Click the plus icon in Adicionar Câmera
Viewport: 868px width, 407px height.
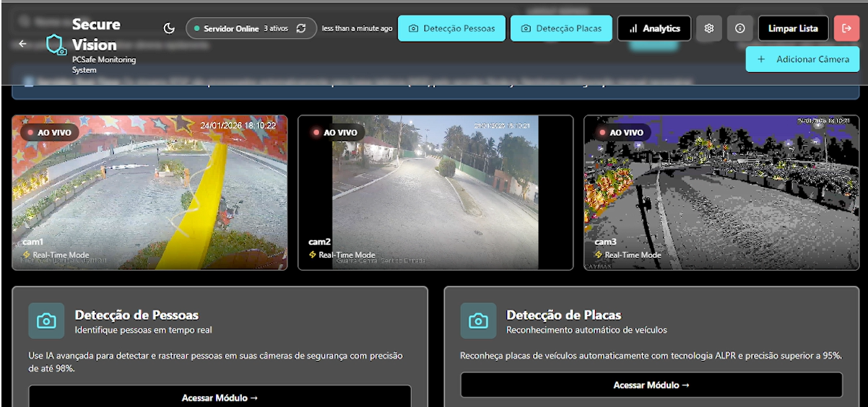761,59
